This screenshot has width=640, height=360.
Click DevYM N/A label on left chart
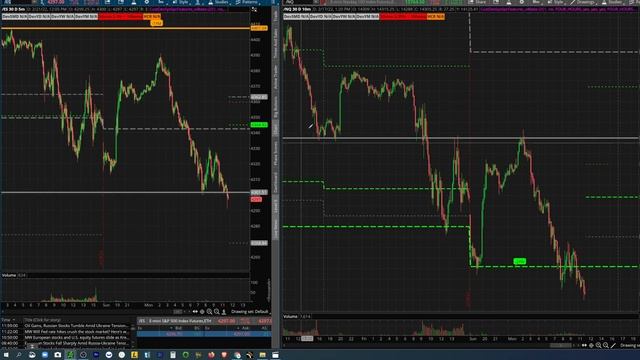pyautogui.click(x=87, y=17)
